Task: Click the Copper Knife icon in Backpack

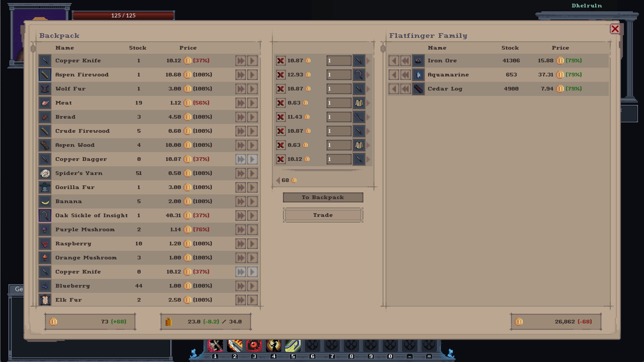Action: 45,60
